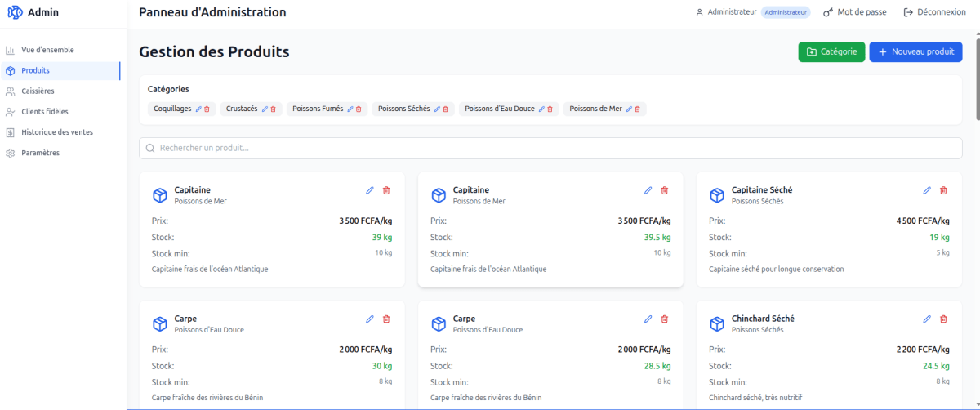Viewport: 980px width, 410px height.
Task: Delete the Crustacés category
Action: tap(273, 109)
